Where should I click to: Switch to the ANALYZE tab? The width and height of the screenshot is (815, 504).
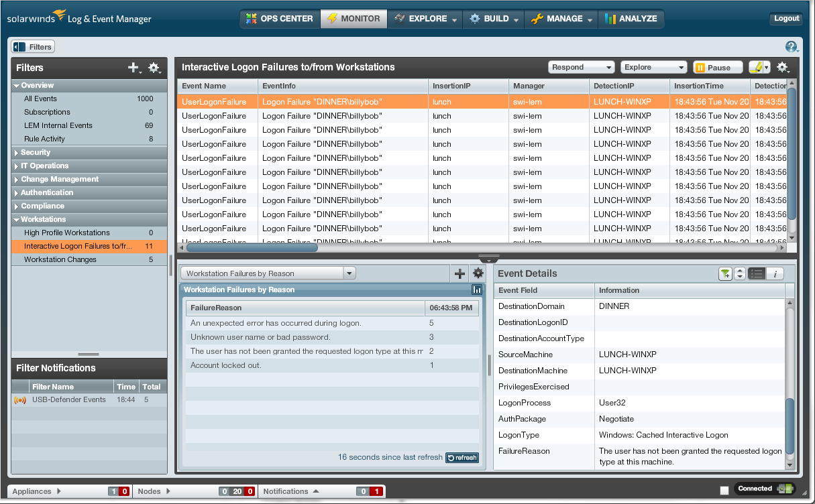tap(631, 19)
